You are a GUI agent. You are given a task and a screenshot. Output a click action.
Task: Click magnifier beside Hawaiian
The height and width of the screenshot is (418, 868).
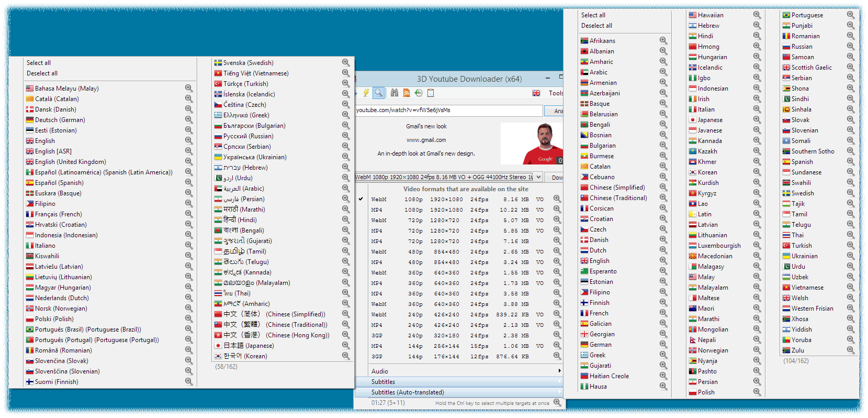pyautogui.click(x=757, y=15)
